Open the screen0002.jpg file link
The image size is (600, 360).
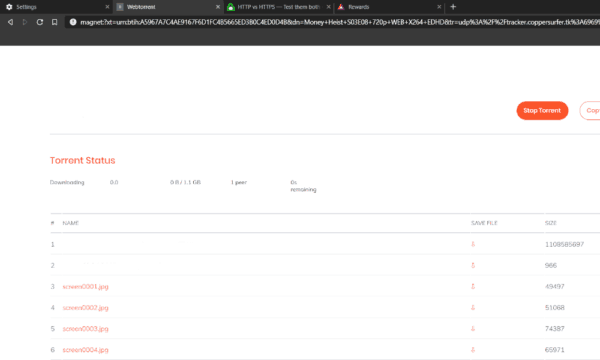coord(85,308)
